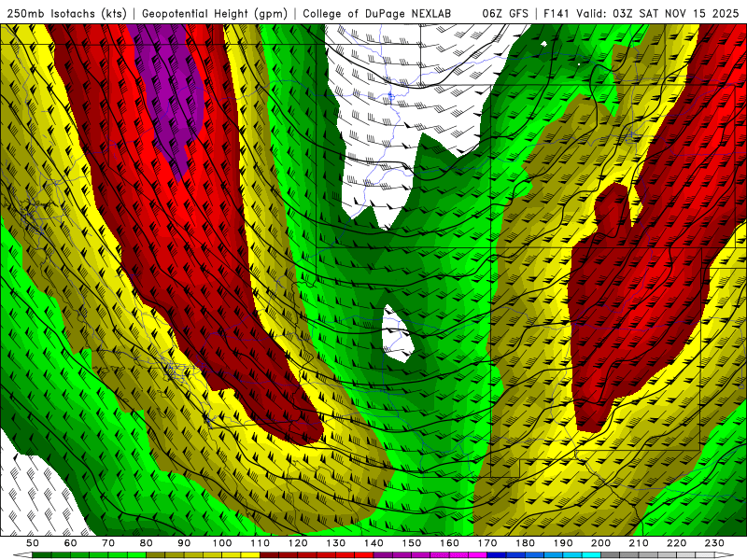
Task: Click the "03Z SAT NOV 15 2025" valid time
Action: click(x=675, y=14)
